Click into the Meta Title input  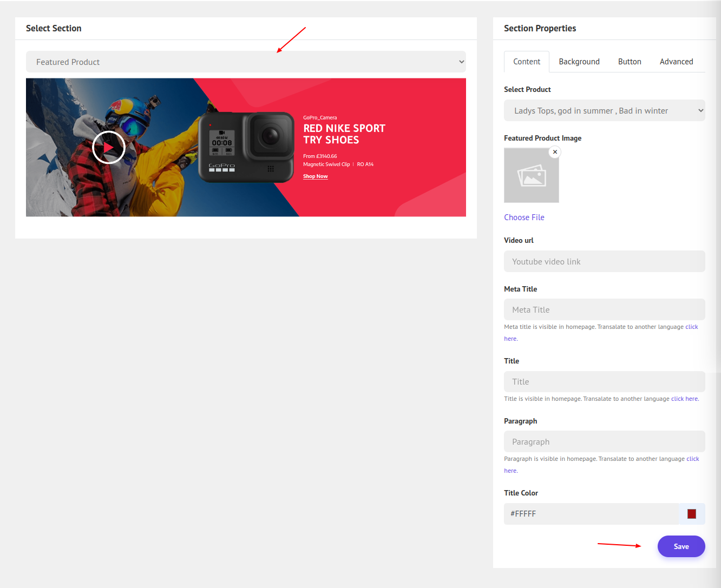pyautogui.click(x=604, y=310)
